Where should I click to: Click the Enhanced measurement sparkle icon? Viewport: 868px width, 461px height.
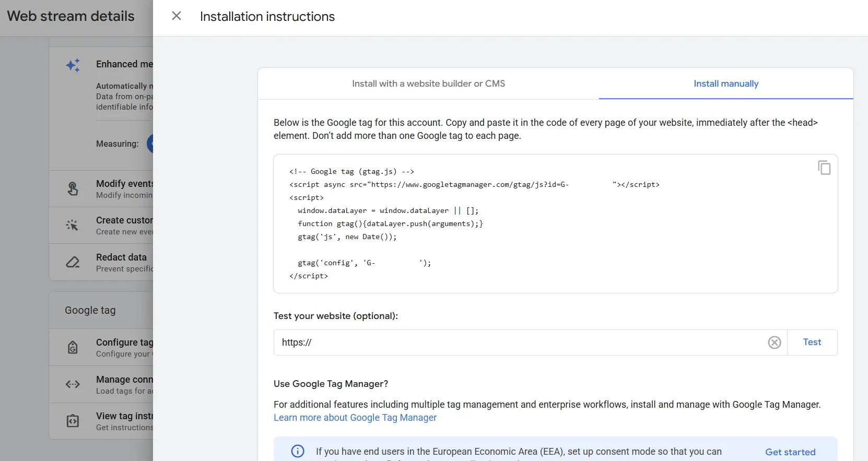[x=73, y=65]
